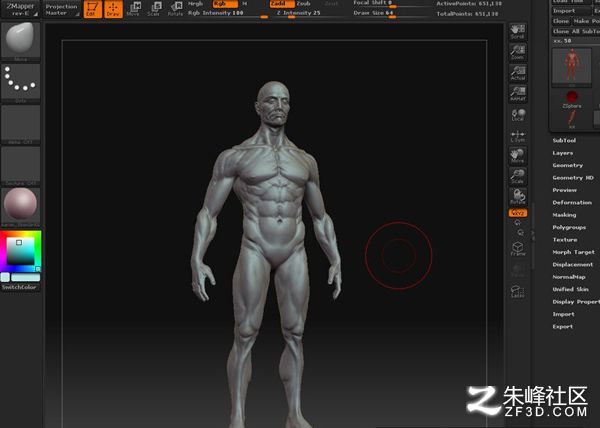Screen dimensions: 600x428
Task: Click the Clone button beside Make Poly
Action: 561,21
